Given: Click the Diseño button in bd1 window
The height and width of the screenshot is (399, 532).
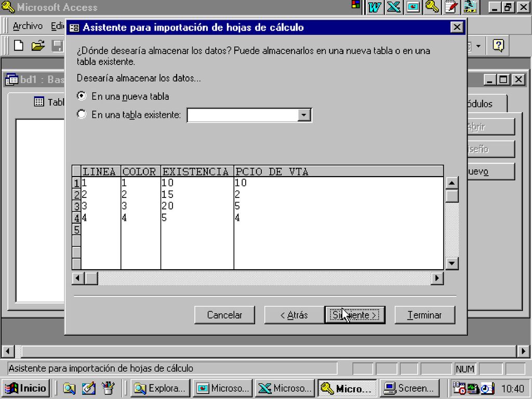Looking at the screenshot, I should (490, 149).
